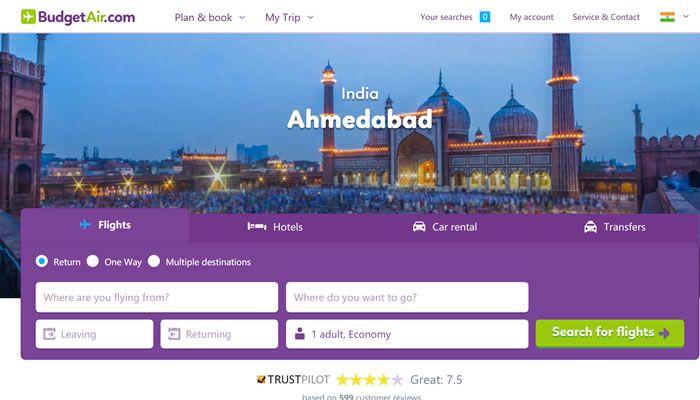Expand the Plan & book menu
The width and height of the screenshot is (700, 400).
coord(210,17)
